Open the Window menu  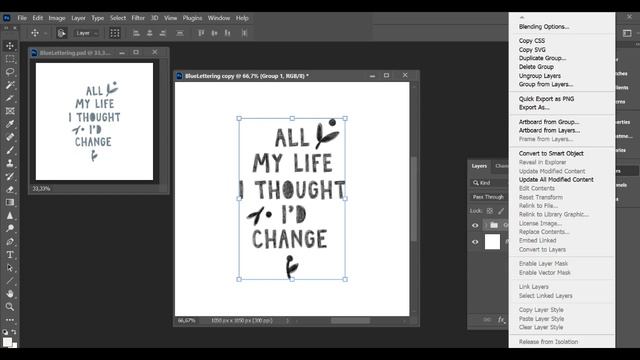(219, 18)
